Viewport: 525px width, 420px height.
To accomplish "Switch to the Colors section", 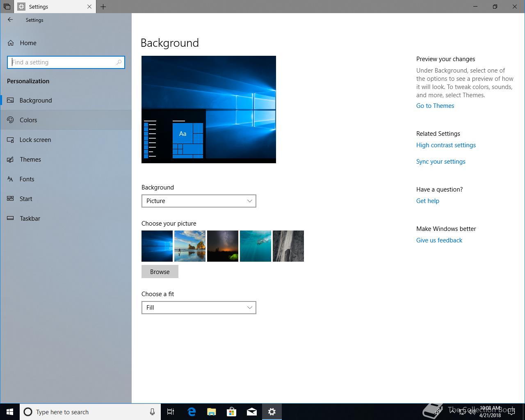I will point(28,120).
